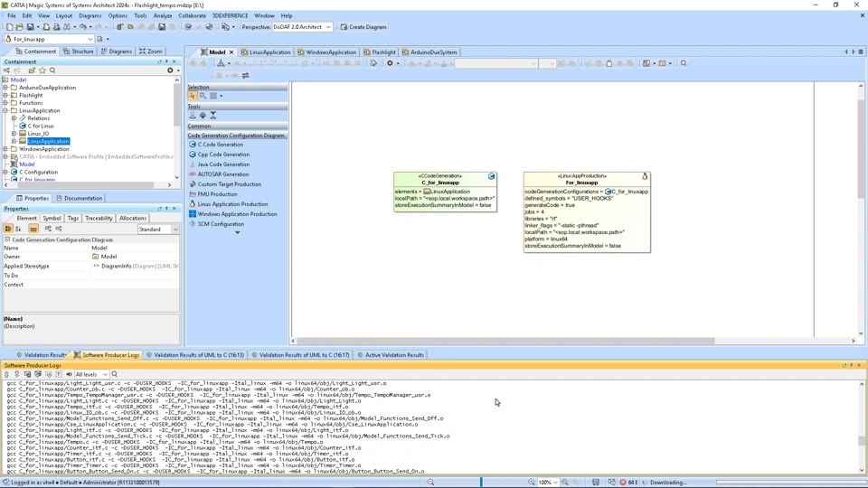Open the All levels log filter dropdown
Image resolution: width=868 pixels, height=488 pixels.
(x=91, y=374)
